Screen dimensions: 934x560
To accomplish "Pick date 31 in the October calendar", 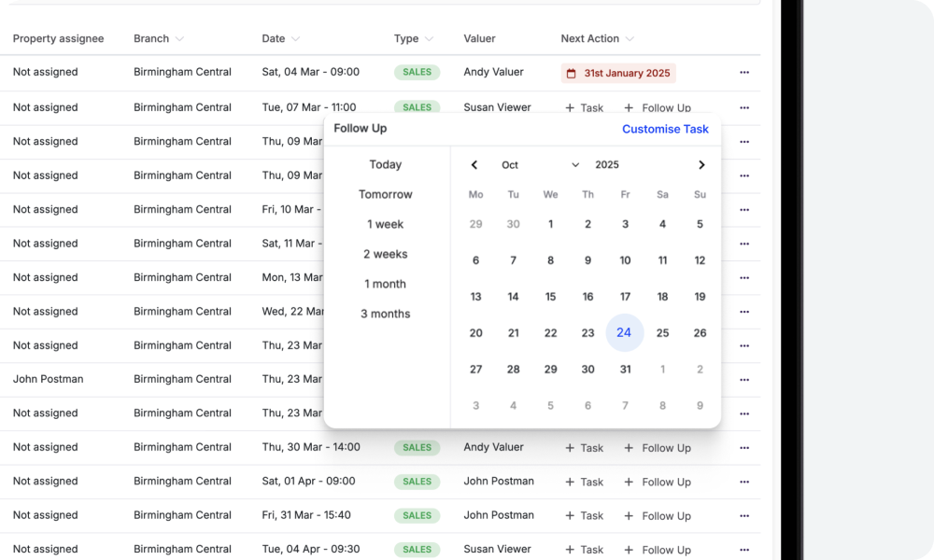I will coord(625,369).
